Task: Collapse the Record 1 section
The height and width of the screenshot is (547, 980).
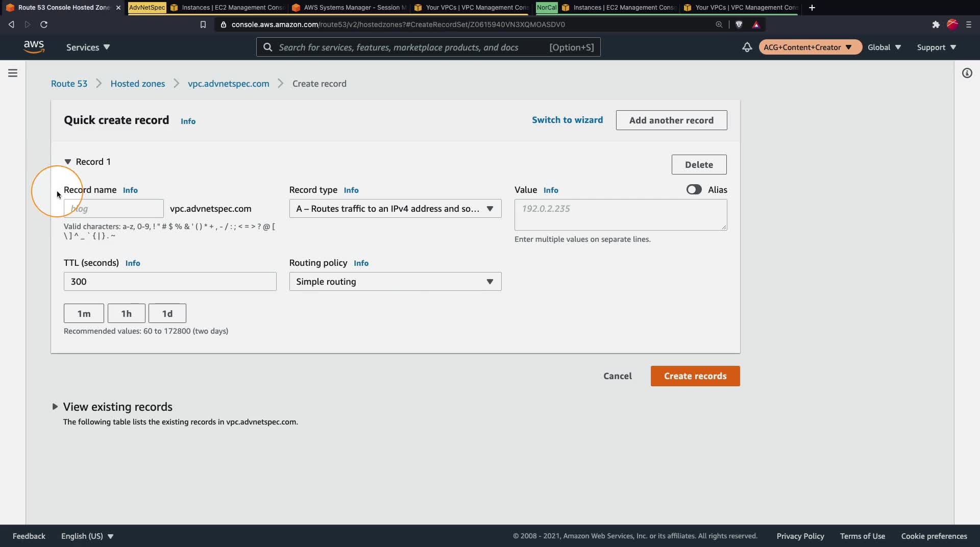Action: click(x=68, y=162)
